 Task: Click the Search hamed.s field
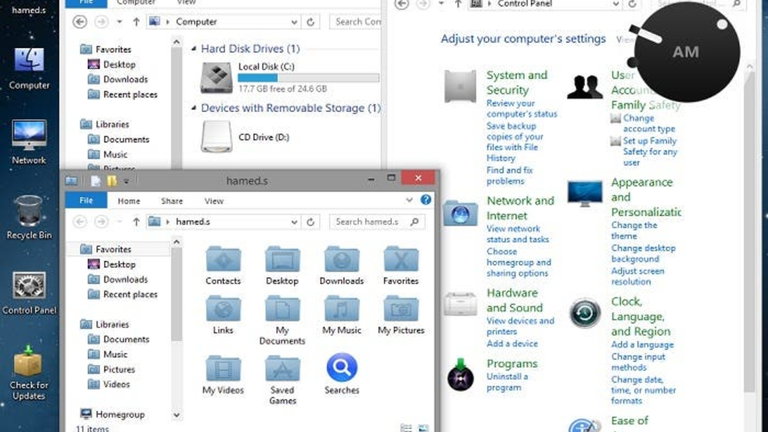pos(376,222)
